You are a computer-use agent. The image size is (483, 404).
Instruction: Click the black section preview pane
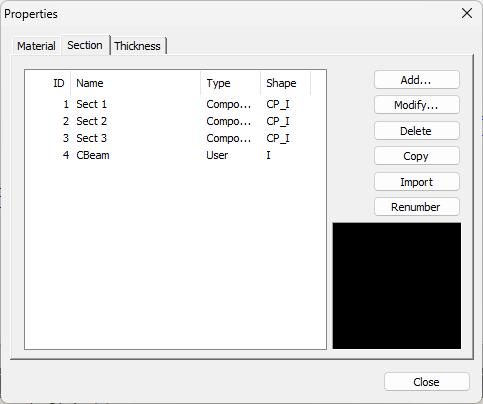(397, 286)
